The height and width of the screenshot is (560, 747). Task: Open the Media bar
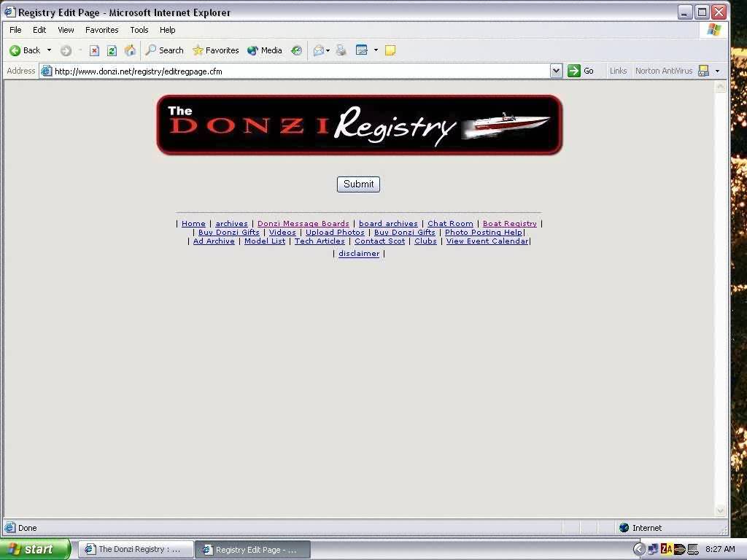[x=264, y=50]
